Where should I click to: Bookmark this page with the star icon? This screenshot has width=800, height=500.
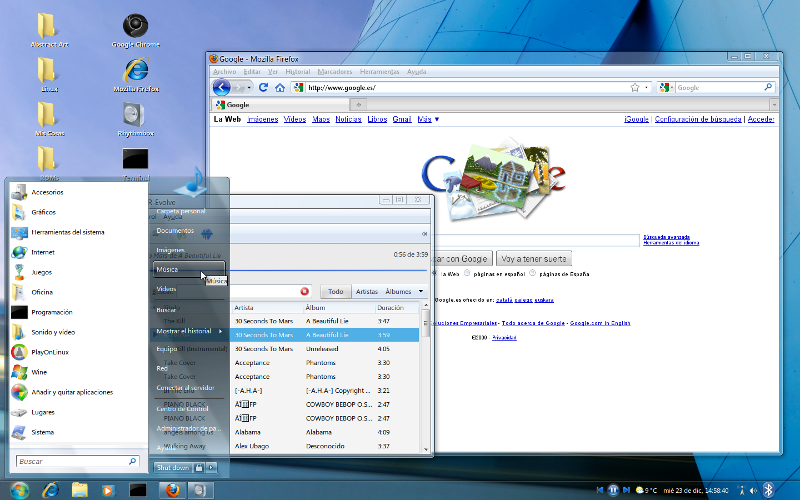pos(635,88)
